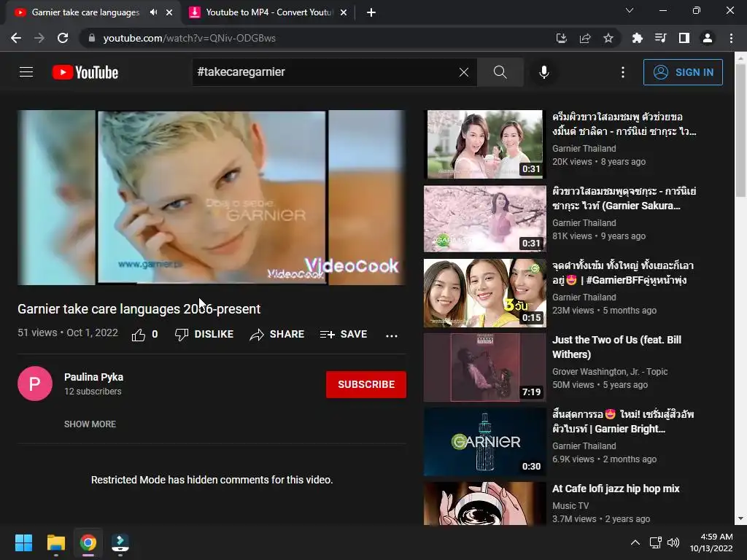Open YouTube settings three-dot menu
Image resolution: width=747 pixels, height=560 pixels.
click(623, 72)
